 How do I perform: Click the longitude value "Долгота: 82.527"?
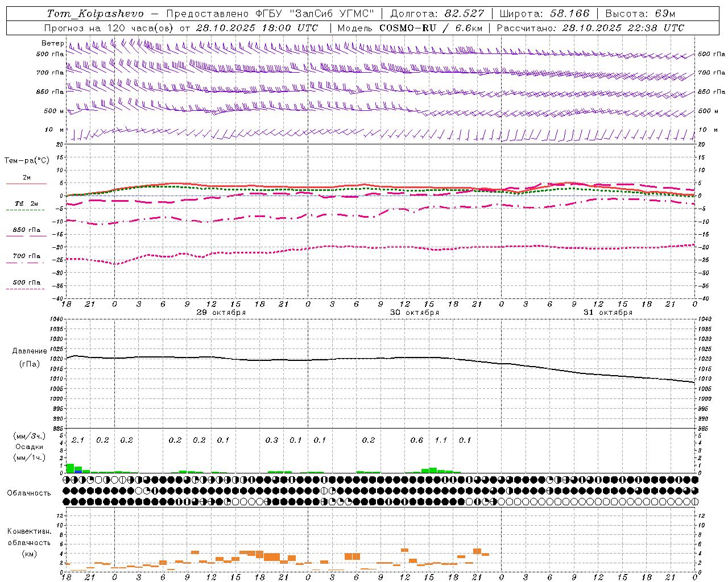click(437, 14)
